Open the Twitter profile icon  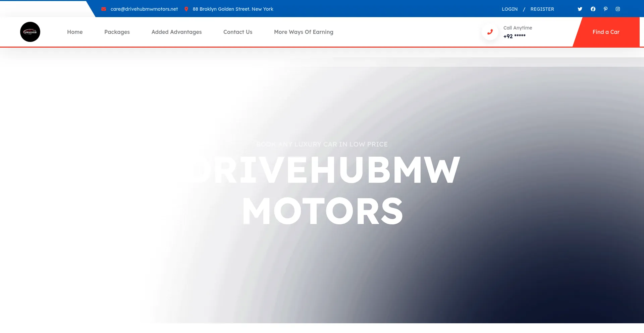pos(580,9)
